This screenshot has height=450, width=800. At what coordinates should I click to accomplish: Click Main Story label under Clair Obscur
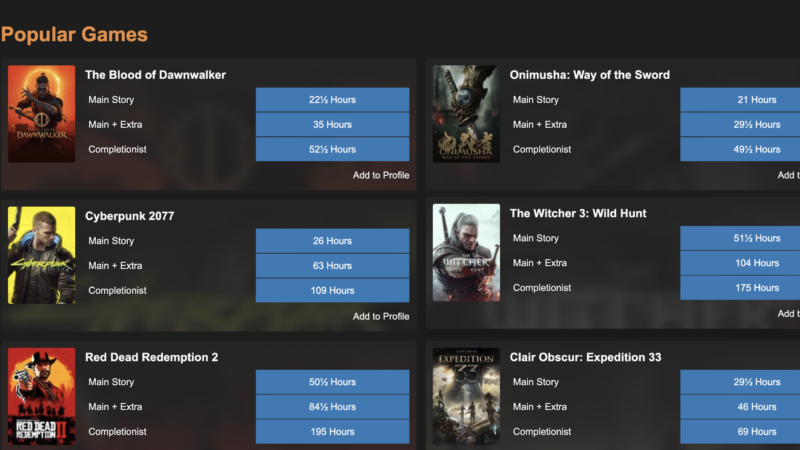[x=536, y=383]
